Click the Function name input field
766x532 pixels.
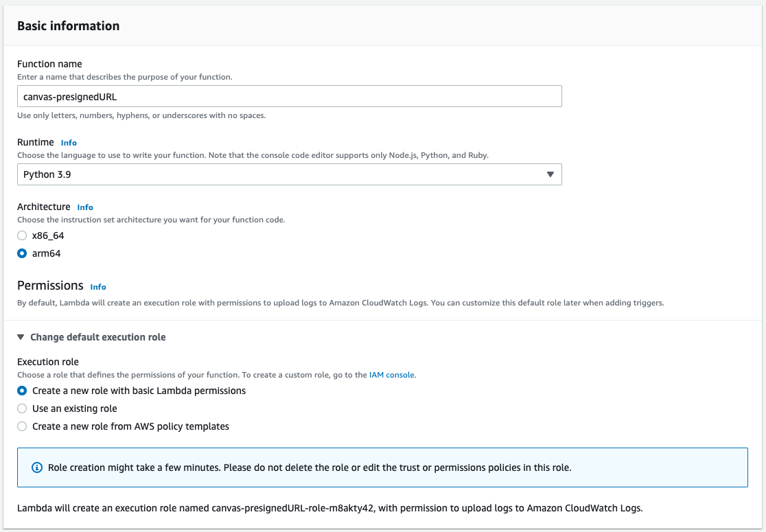pyautogui.click(x=289, y=97)
